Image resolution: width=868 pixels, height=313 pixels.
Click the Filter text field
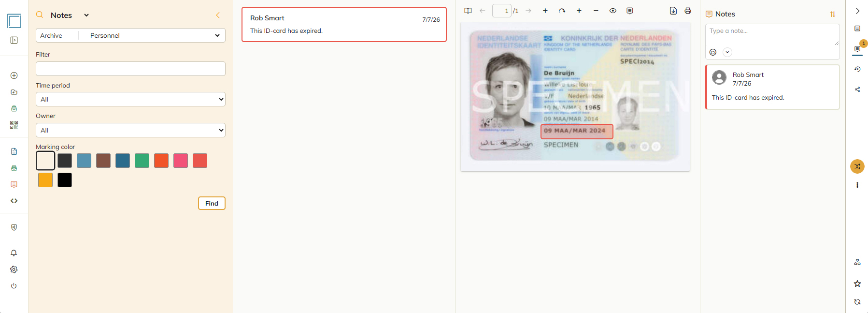tap(130, 69)
